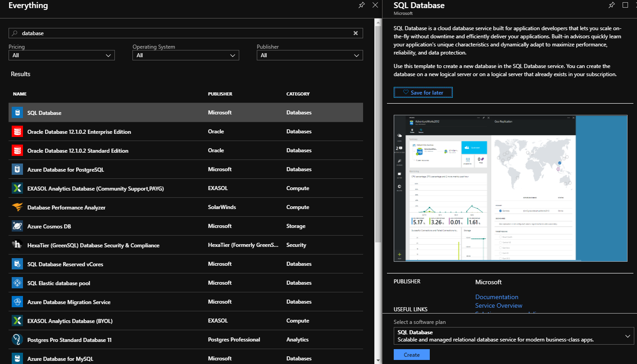The height and width of the screenshot is (364, 637).
Task: Click the EXASOL Community Support PAYG icon
Action: (x=17, y=188)
